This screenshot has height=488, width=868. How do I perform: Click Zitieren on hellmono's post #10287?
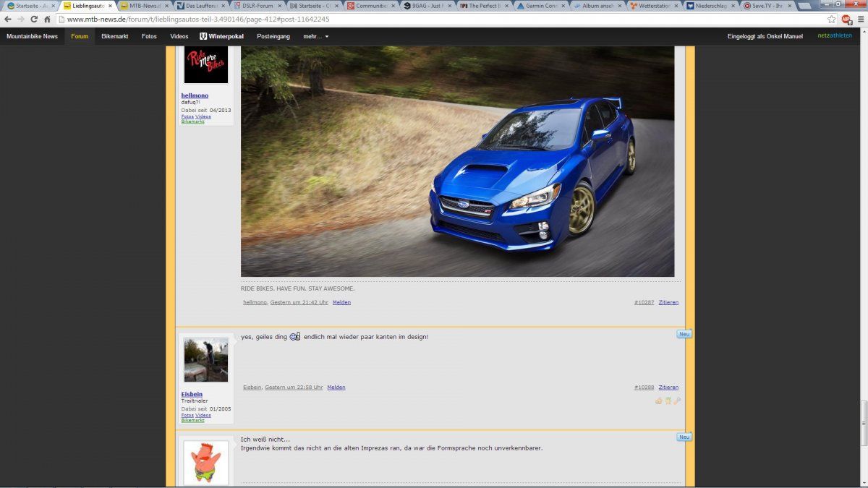pyautogui.click(x=668, y=302)
